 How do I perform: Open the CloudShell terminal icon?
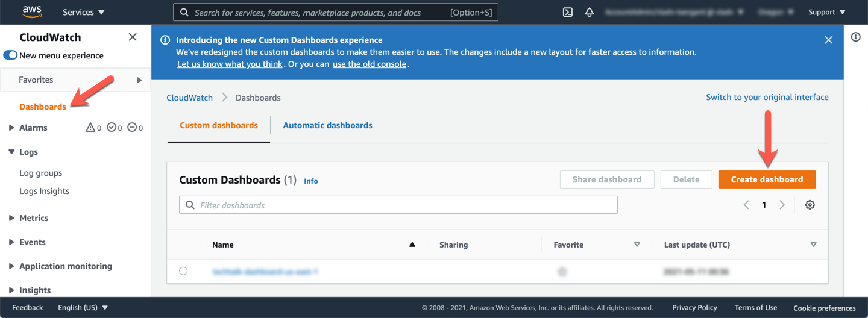(x=567, y=12)
